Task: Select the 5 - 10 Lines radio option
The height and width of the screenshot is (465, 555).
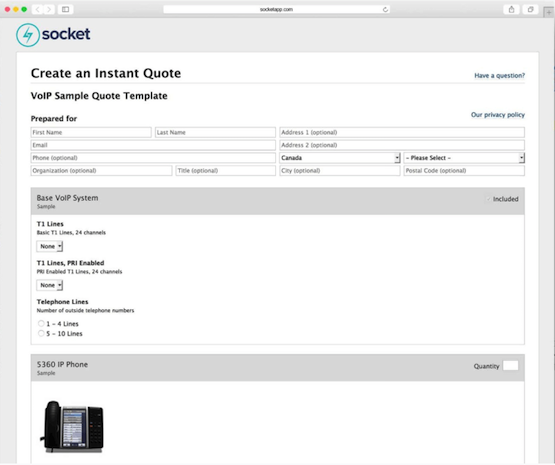Action: point(41,333)
